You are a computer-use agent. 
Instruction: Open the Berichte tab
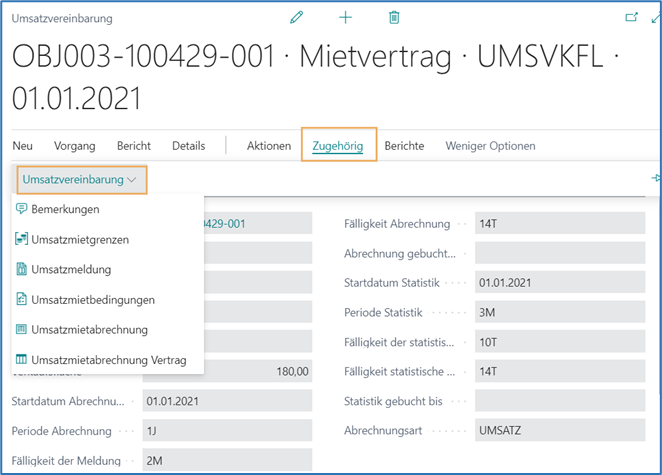point(404,146)
